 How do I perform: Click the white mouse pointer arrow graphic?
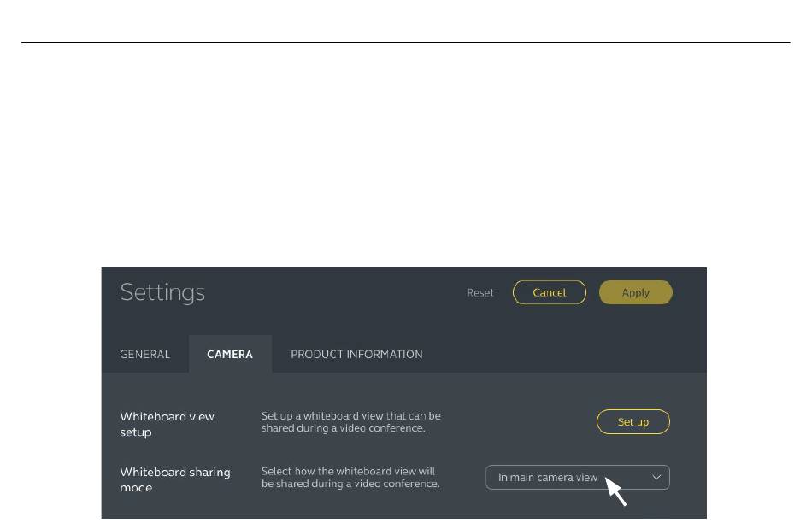(x=615, y=491)
